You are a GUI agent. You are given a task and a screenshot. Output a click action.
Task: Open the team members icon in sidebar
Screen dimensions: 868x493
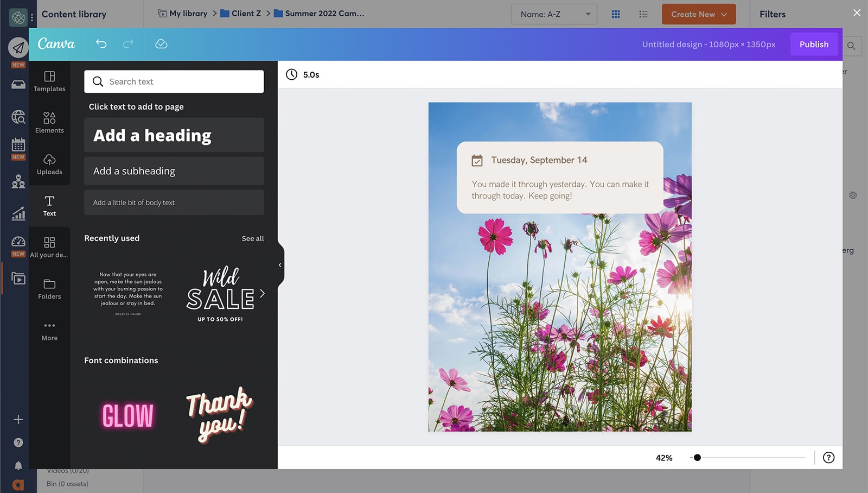[x=18, y=181]
